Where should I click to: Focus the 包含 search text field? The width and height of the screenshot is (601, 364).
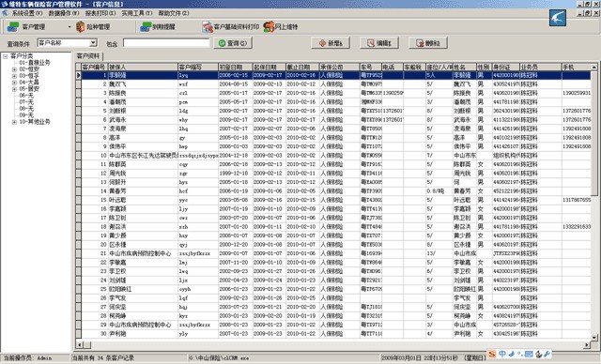click(x=166, y=43)
